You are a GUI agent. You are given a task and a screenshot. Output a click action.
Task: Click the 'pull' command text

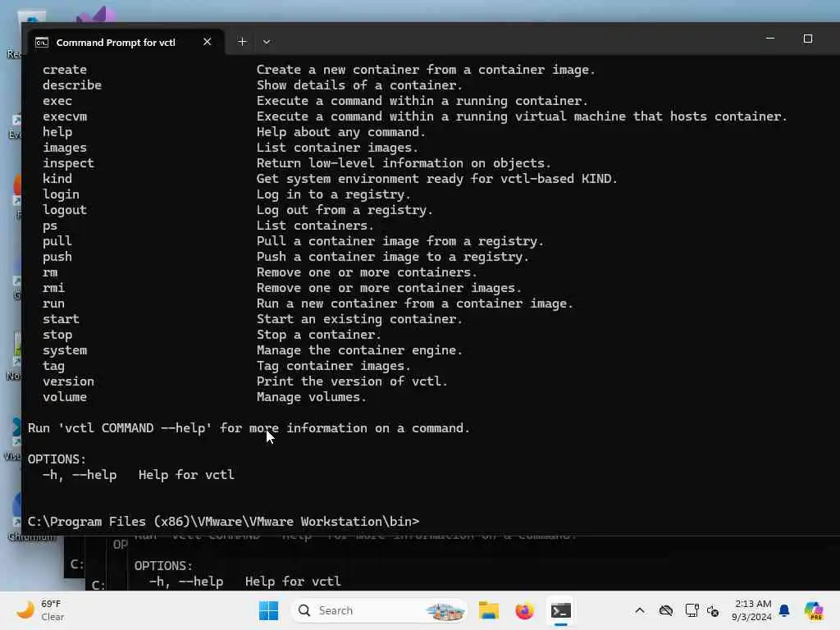coord(57,241)
